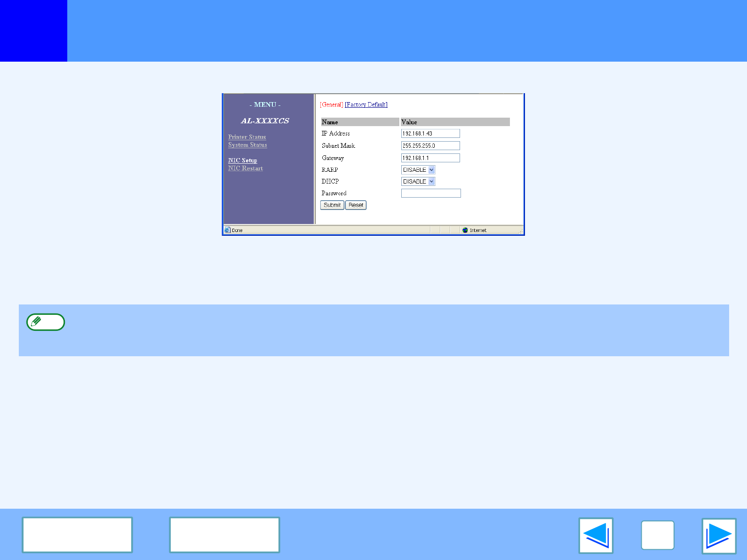Viewport: 747px width, 560px height.
Task: Click the dark blue square at top-left
Action: (x=33, y=31)
